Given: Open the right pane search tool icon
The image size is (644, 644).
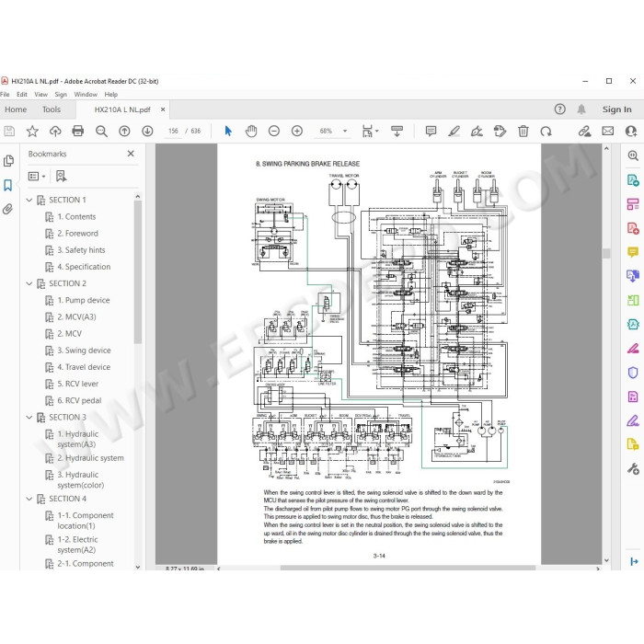Looking at the screenshot, I should (x=633, y=155).
